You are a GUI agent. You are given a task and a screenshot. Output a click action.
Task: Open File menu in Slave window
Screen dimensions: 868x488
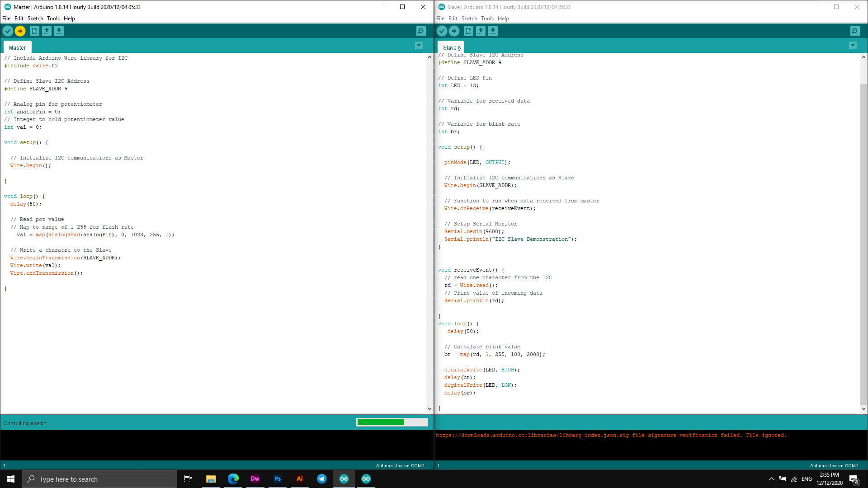tap(440, 19)
